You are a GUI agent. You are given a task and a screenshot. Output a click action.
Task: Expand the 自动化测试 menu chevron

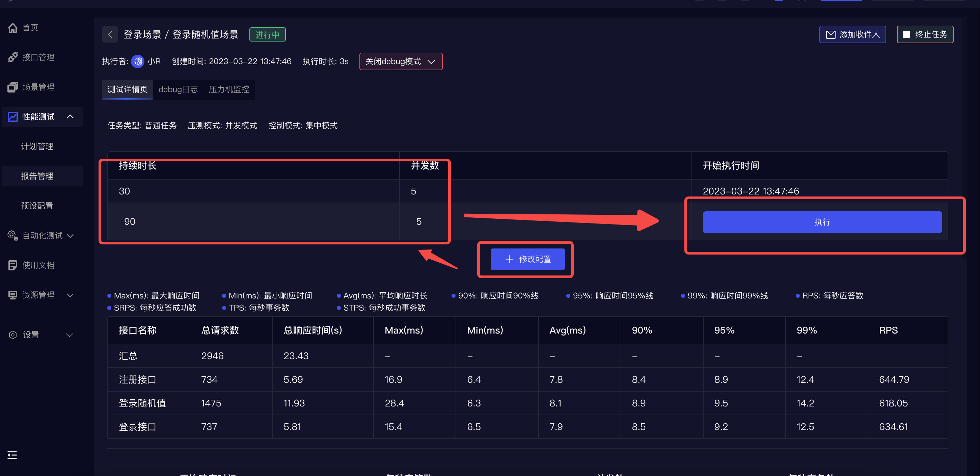pos(70,236)
